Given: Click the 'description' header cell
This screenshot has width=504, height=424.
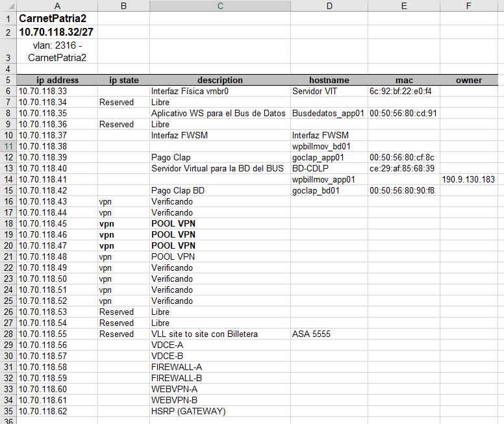Looking at the screenshot, I should point(220,80).
